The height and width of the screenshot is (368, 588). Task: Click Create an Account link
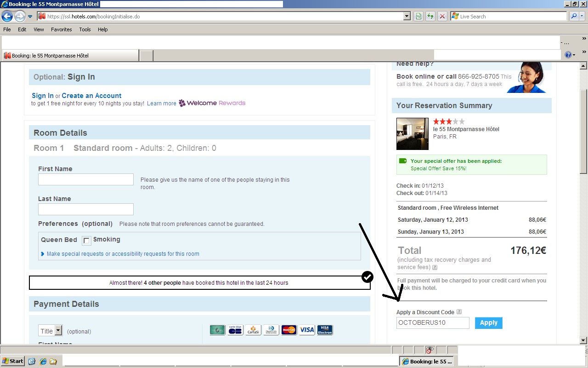(91, 96)
